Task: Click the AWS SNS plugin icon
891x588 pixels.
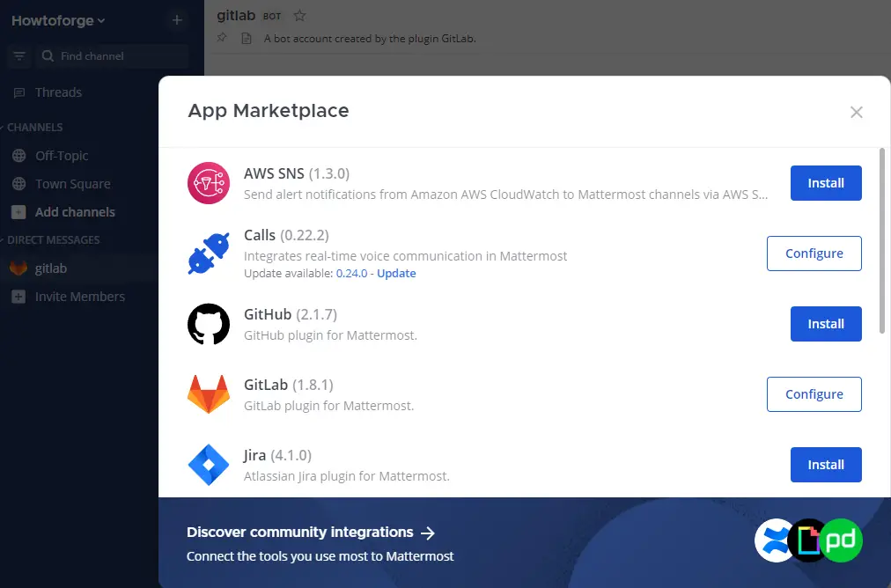Action: (209, 183)
